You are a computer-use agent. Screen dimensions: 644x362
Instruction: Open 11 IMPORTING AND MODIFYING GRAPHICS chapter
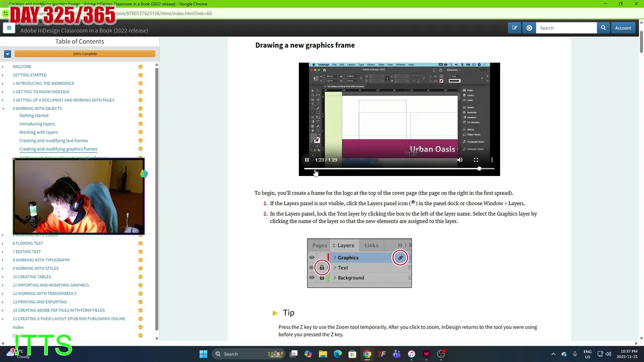(x=51, y=285)
